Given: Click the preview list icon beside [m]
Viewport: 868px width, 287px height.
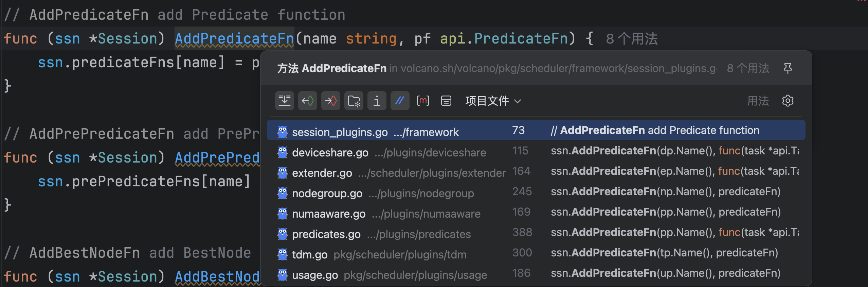Looking at the screenshot, I should coord(446,101).
